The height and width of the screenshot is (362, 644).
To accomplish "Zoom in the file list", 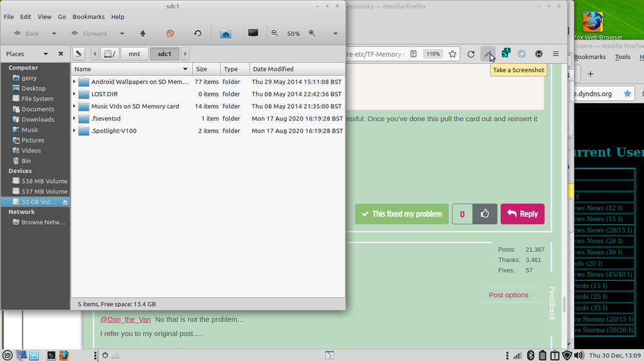I will point(312,33).
